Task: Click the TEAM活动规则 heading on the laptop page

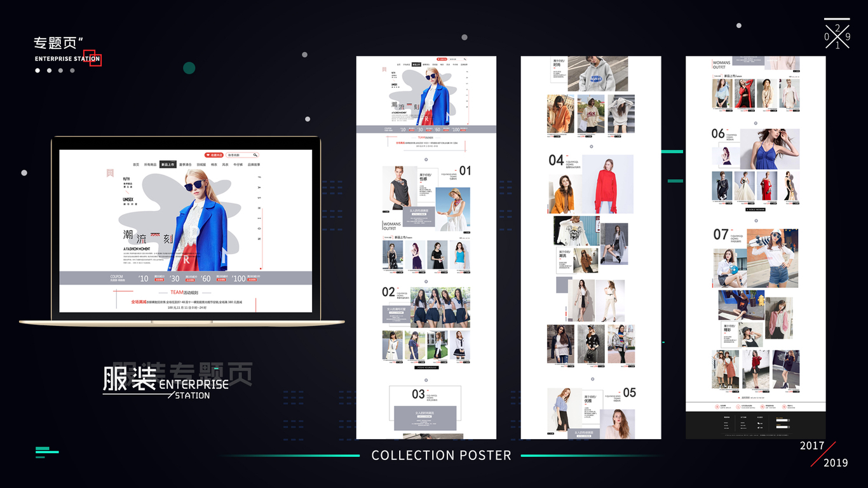Action: click(185, 292)
